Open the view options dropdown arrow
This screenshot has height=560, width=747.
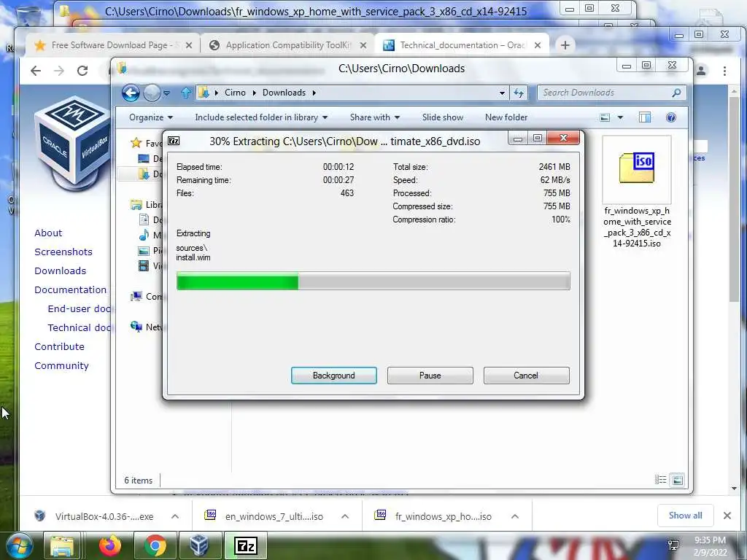(620, 117)
